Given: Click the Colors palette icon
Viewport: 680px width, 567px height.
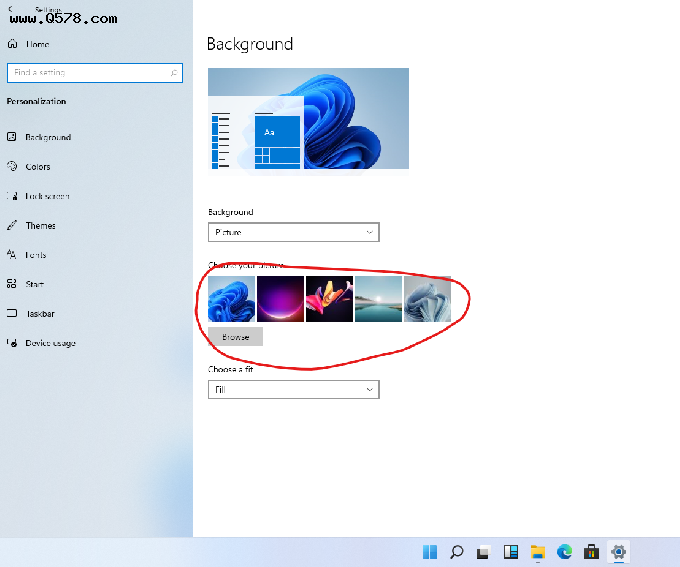Looking at the screenshot, I should [x=12, y=166].
